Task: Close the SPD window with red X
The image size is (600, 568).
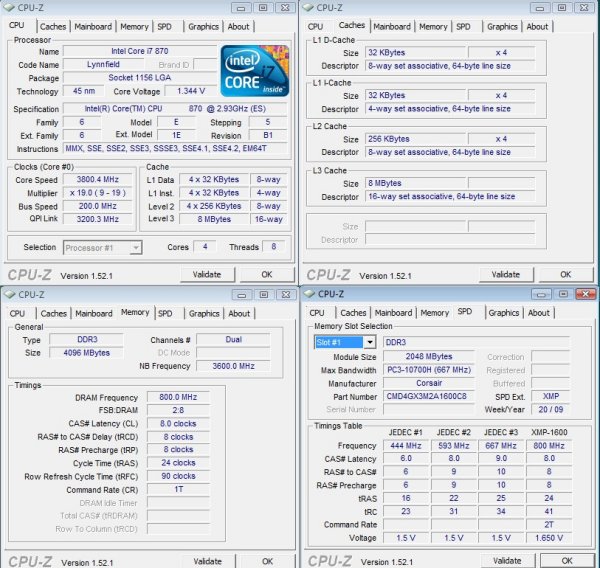Action: (585, 294)
